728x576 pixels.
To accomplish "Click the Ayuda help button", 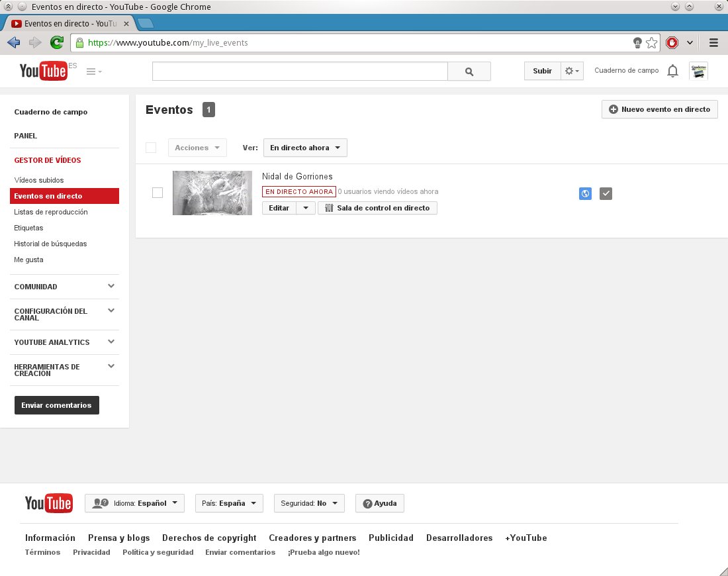I will [380, 503].
